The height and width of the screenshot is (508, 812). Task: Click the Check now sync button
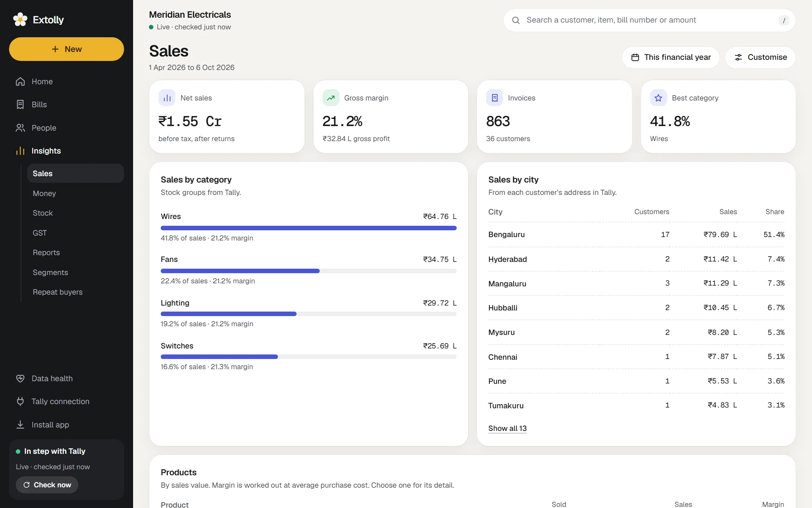click(x=47, y=485)
